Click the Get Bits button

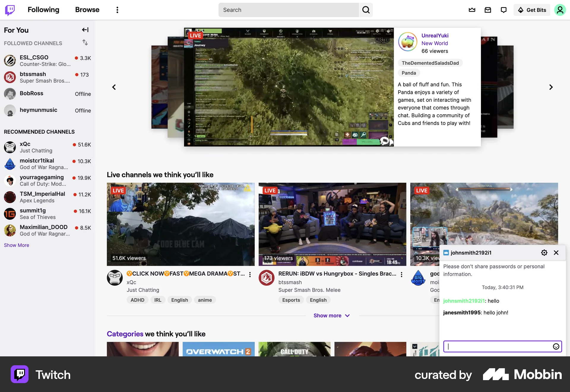click(x=532, y=10)
